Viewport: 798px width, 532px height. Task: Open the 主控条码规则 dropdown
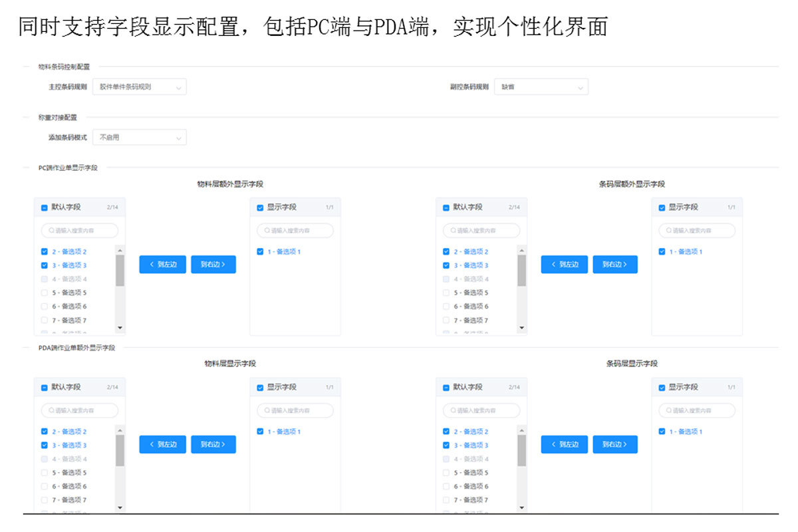pos(139,87)
